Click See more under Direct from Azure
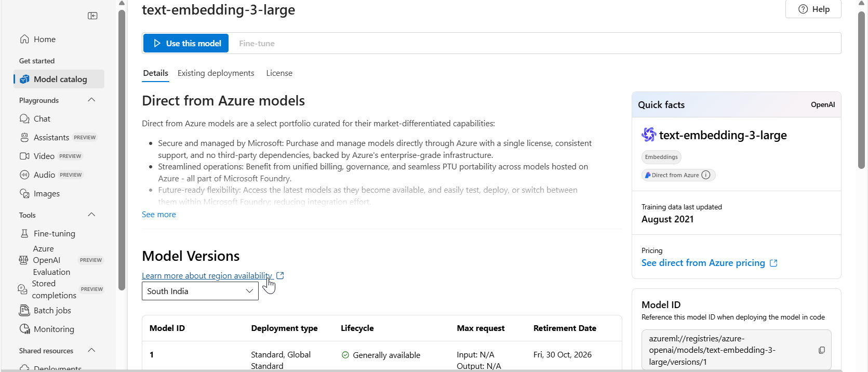 pyautogui.click(x=159, y=215)
